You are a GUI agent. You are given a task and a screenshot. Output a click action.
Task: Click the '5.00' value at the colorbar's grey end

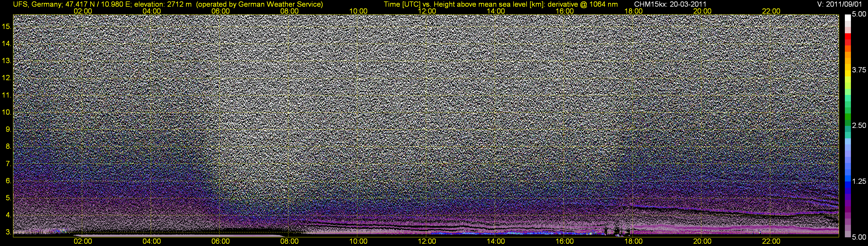pos(859,237)
